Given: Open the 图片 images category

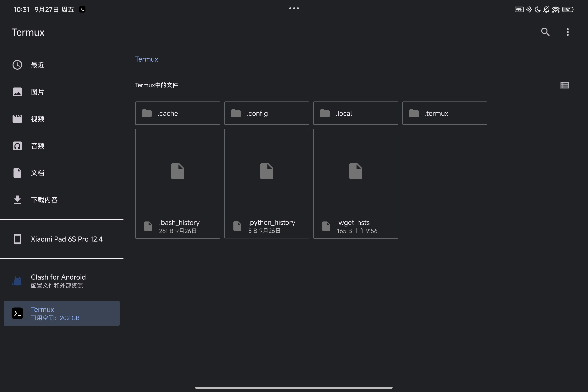Looking at the screenshot, I should tap(62, 92).
